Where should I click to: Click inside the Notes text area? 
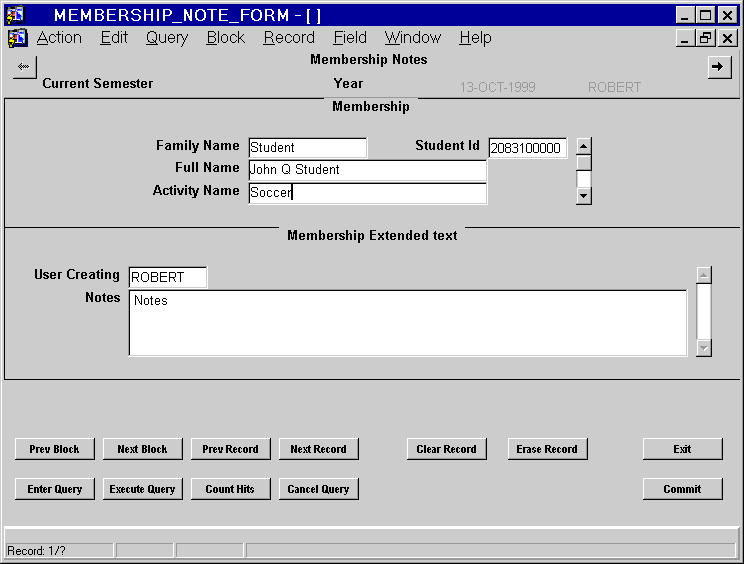408,323
